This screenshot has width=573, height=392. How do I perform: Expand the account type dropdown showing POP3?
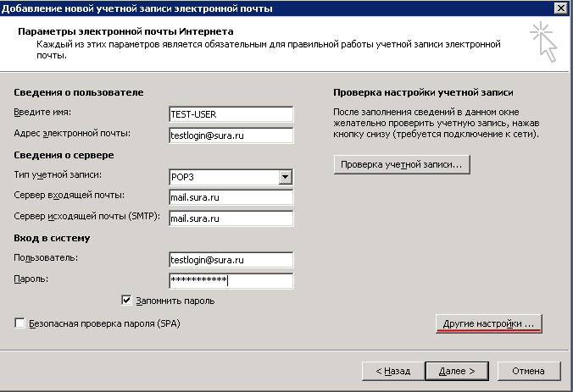tap(286, 177)
